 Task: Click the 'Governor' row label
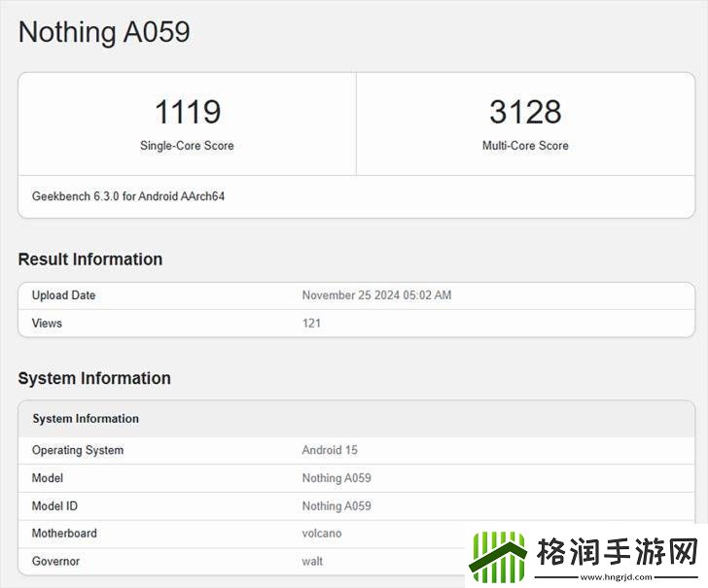[x=55, y=562]
